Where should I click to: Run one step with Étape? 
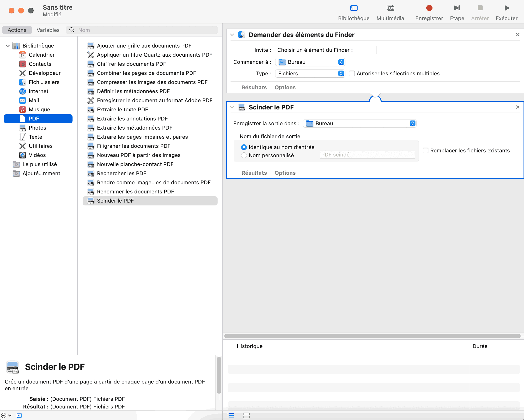tap(457, 8)
